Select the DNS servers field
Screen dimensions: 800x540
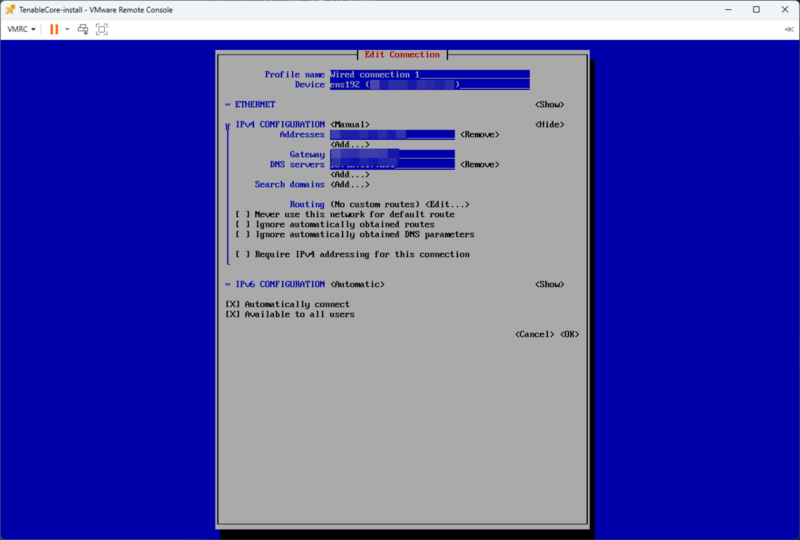[x=392, y=164]
